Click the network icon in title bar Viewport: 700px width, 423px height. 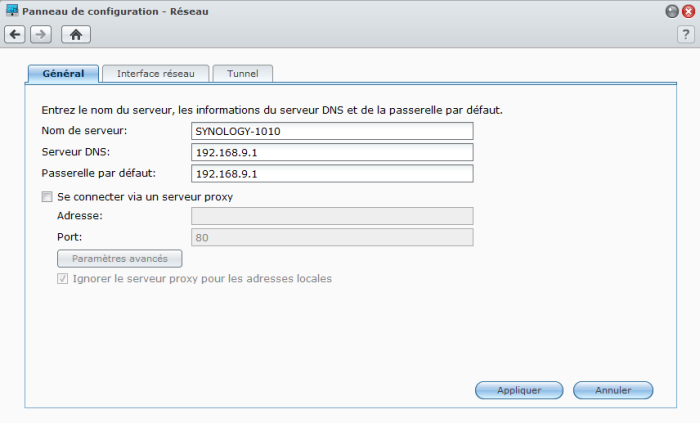pos(11,11)
